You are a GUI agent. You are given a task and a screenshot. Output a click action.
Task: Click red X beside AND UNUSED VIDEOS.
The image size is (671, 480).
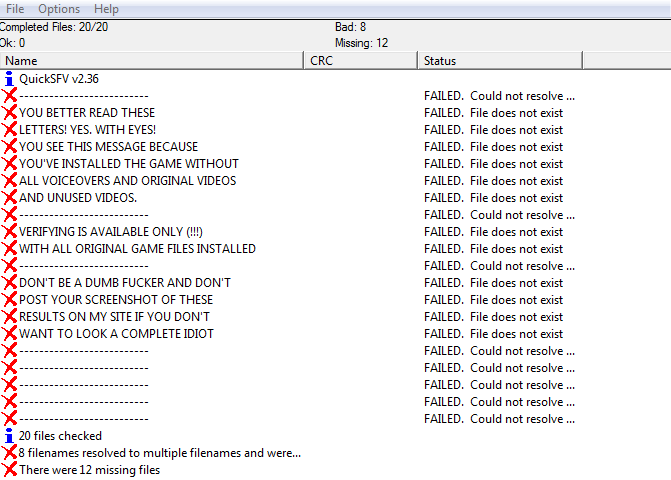(10, 198)
